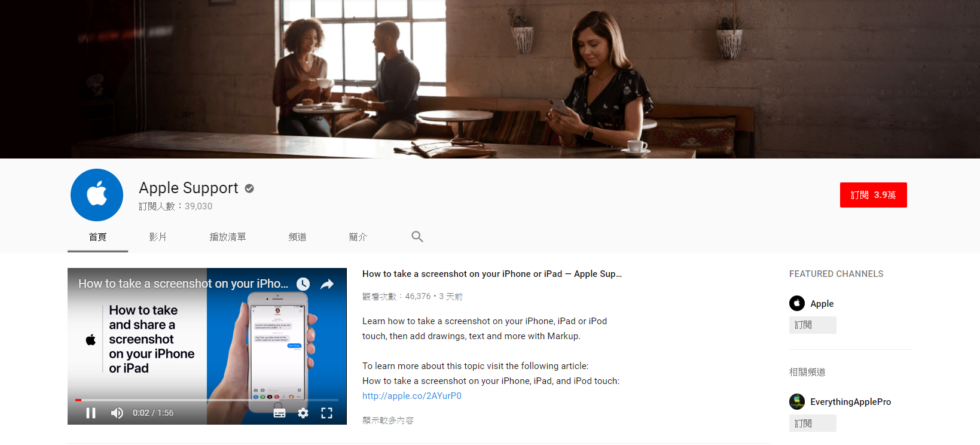
Task: Open the EverythingApplePro channel avatar
Action: [797, 401]
